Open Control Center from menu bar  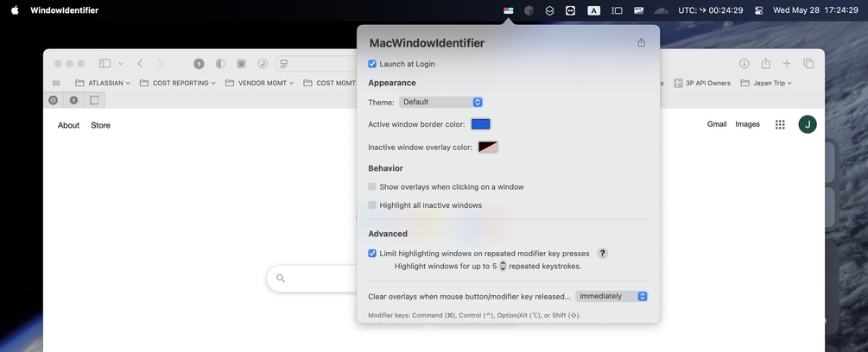[758, 10]
